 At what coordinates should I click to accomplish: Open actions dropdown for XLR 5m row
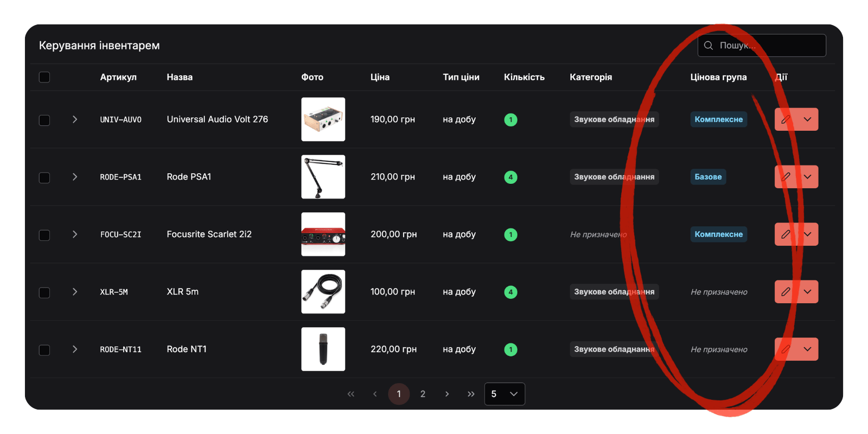[x=807, y=292]
